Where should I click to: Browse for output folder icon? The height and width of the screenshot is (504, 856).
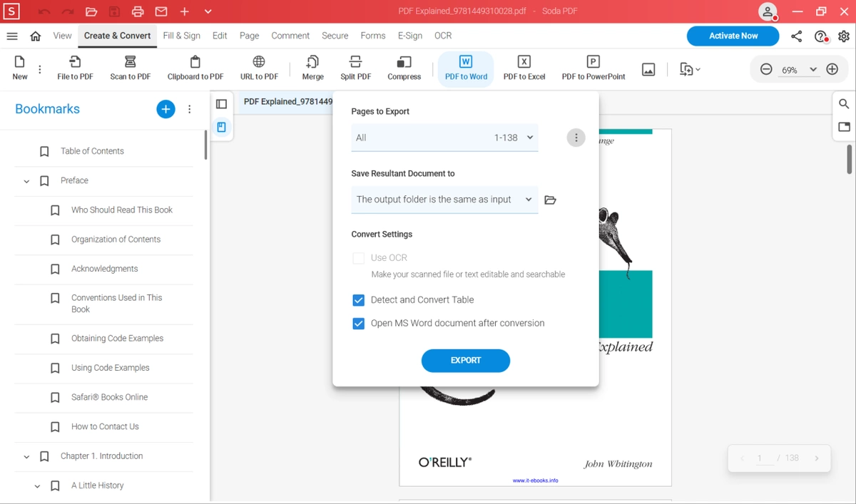(x=550, y=200)
